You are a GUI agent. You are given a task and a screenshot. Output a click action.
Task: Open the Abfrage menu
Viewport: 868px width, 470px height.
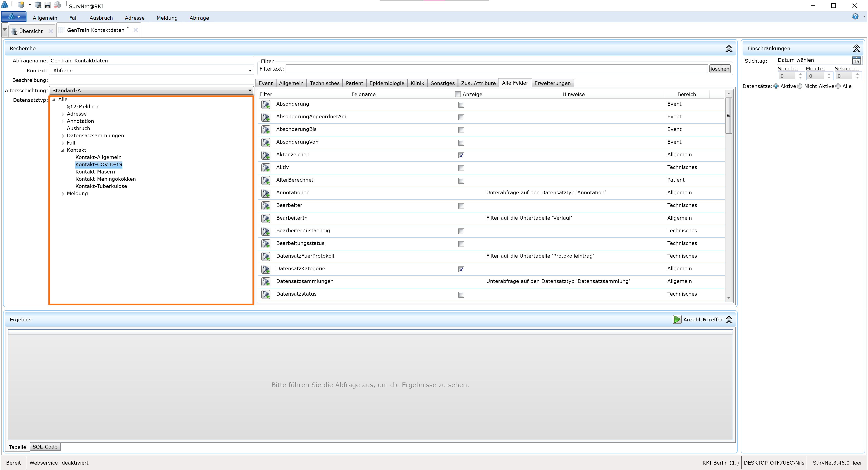pos(199,18)
